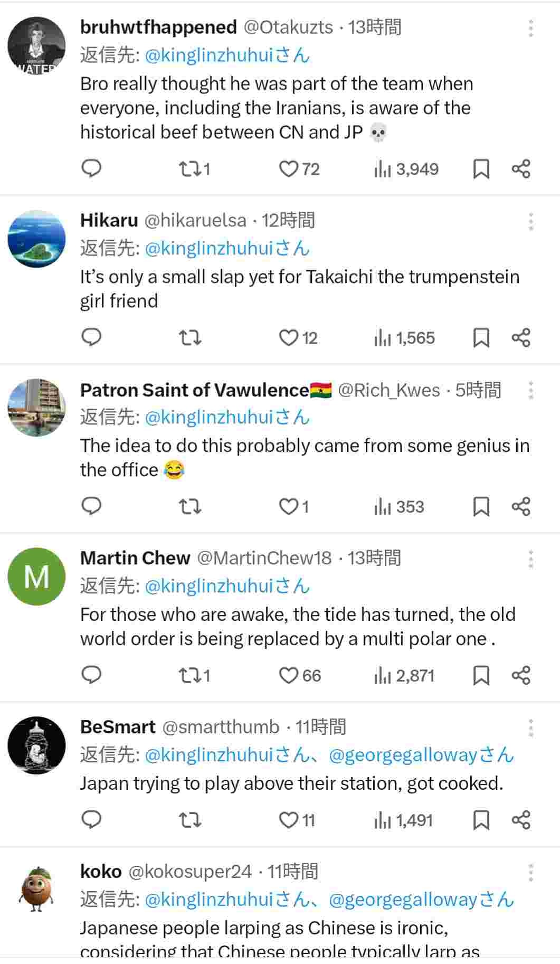Open @georgegalloway mention in BeSmart's reply

click(403, 755)
